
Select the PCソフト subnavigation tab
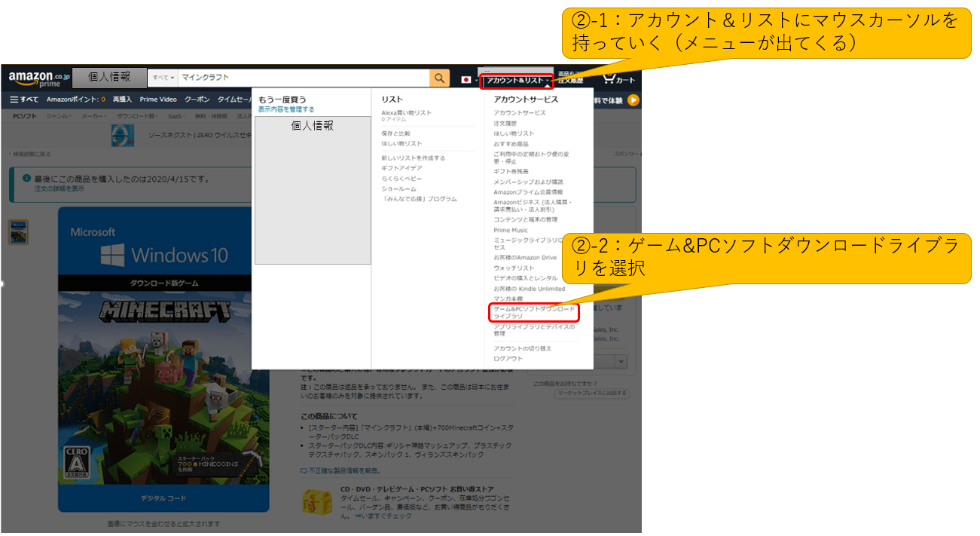26,117
